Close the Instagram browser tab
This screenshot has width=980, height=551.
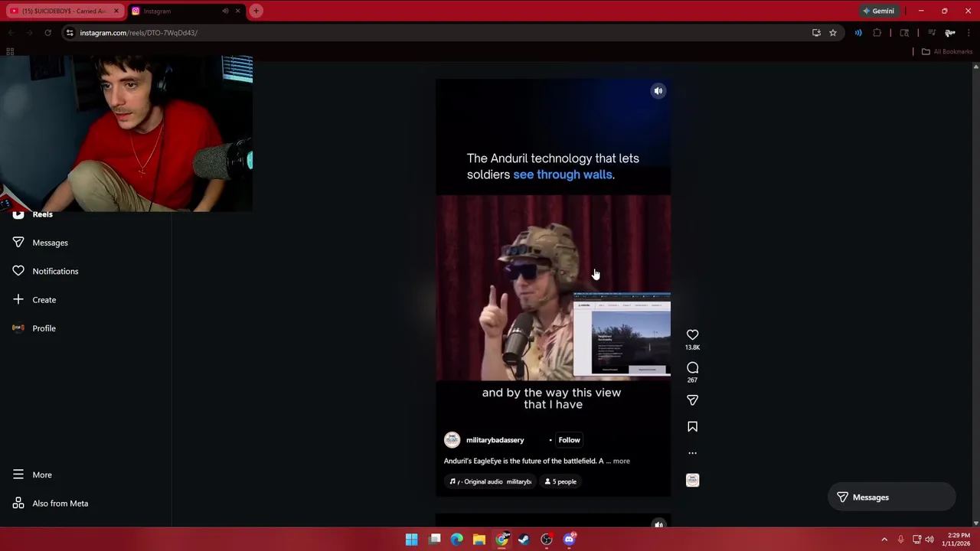click(237, 11)
